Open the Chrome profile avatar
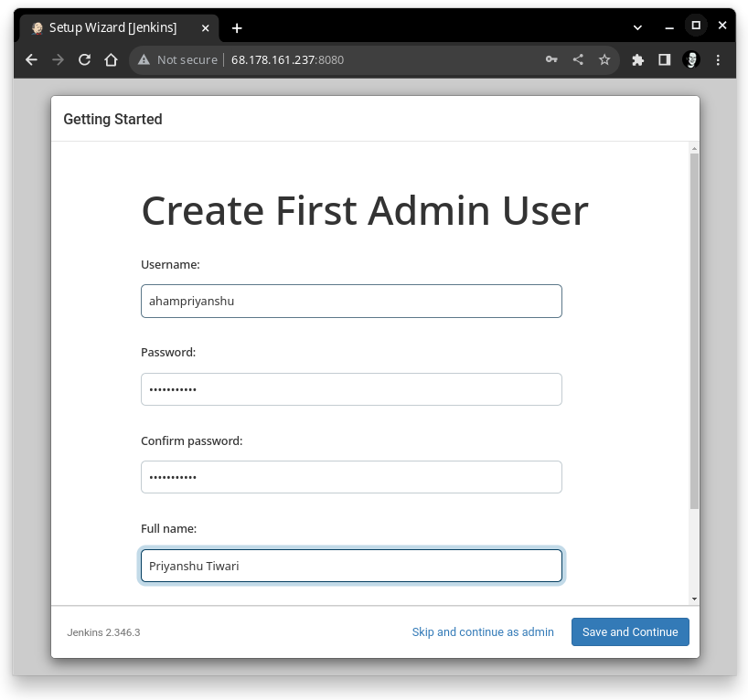 click(x=691, y=59)
